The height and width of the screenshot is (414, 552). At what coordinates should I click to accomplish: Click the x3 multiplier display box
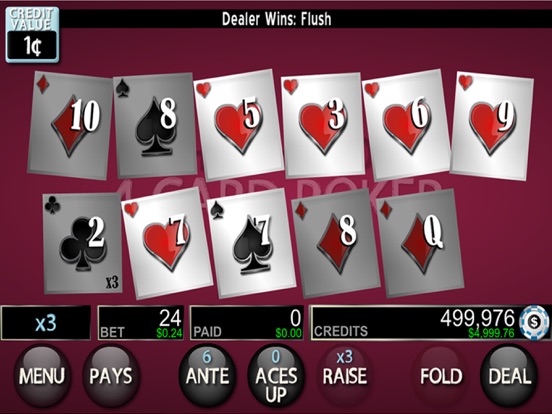[x=46, y=323]
